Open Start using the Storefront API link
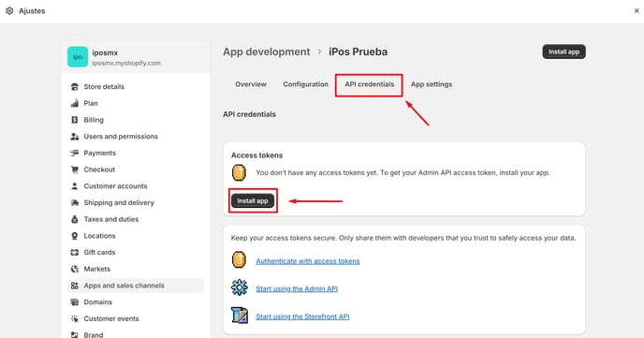Viewport: 644px width, 338px height. (x=302, y=316)
